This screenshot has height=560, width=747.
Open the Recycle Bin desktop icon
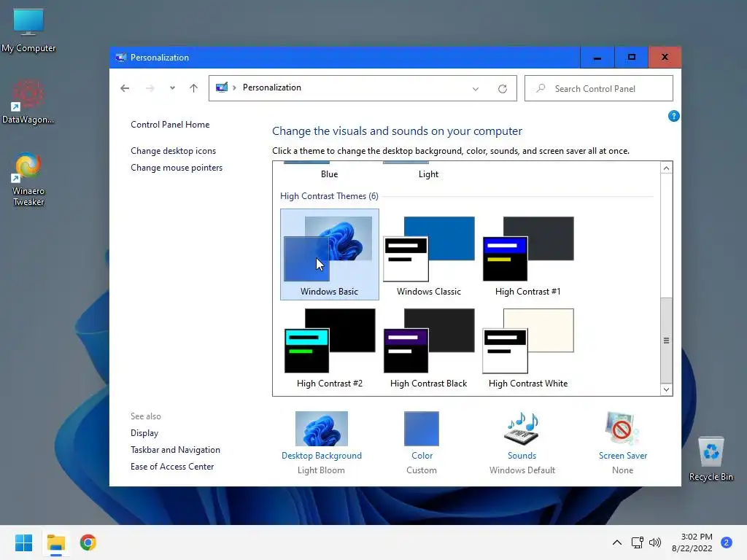711,459
